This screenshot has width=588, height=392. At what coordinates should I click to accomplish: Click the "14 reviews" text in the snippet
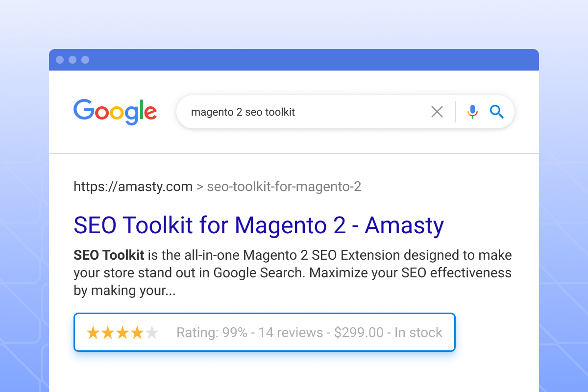click(x=291, y=333)
